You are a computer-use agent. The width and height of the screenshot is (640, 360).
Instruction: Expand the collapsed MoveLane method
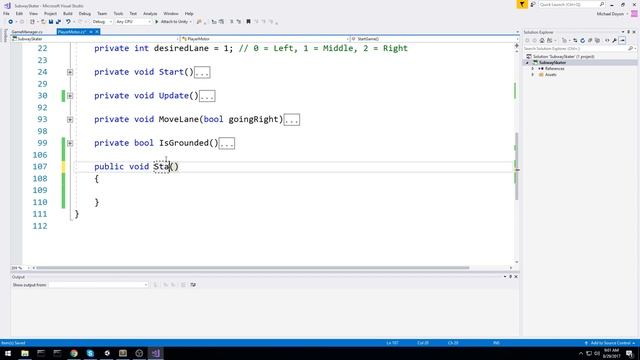(x=70, y=120)
